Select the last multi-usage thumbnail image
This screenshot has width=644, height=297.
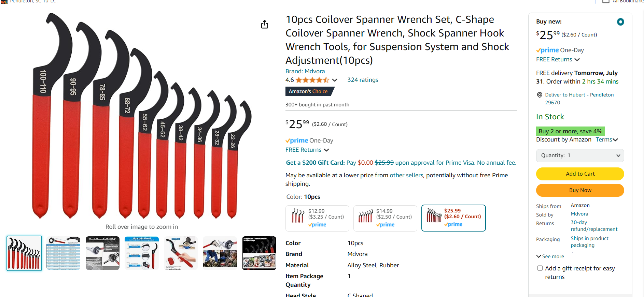pos(259,253)
